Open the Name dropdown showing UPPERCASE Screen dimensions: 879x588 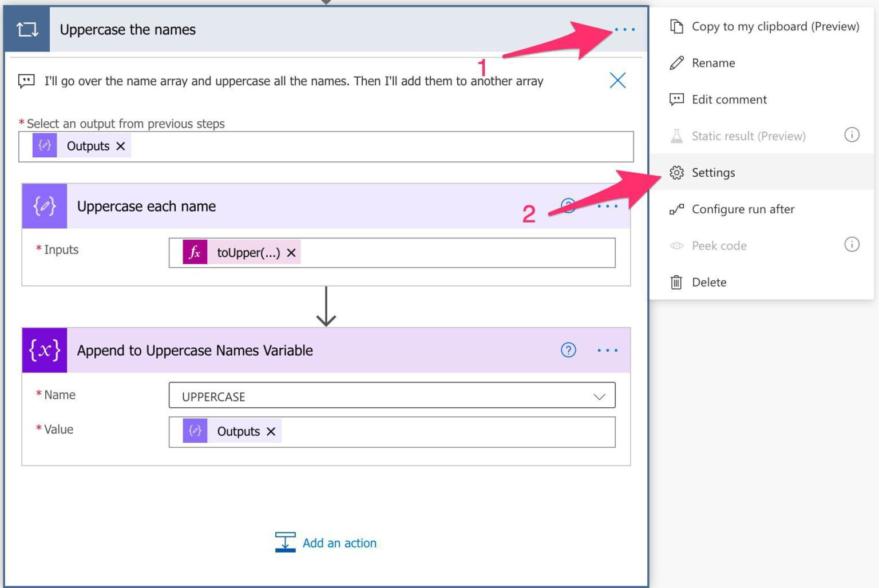pyautogui.click(x=599, y=395)
